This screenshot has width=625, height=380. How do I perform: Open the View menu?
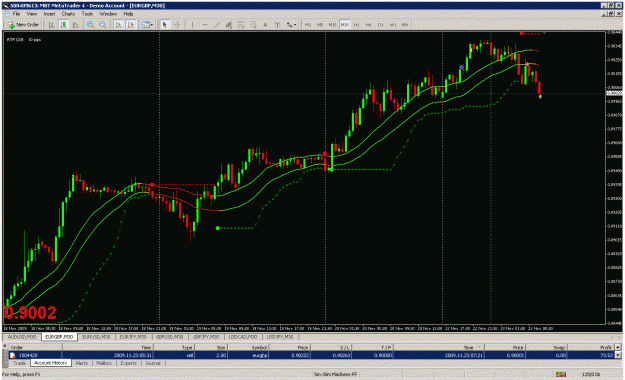tap(31, 14)
